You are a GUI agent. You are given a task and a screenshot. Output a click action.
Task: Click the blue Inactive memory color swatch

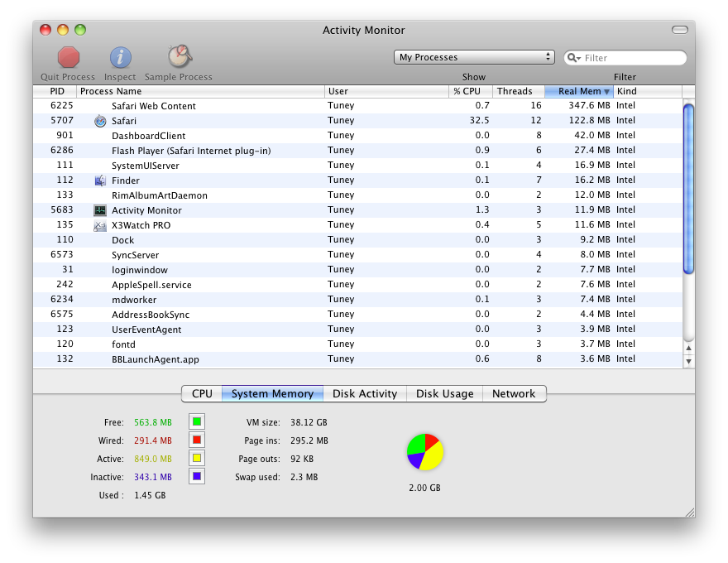197,476
